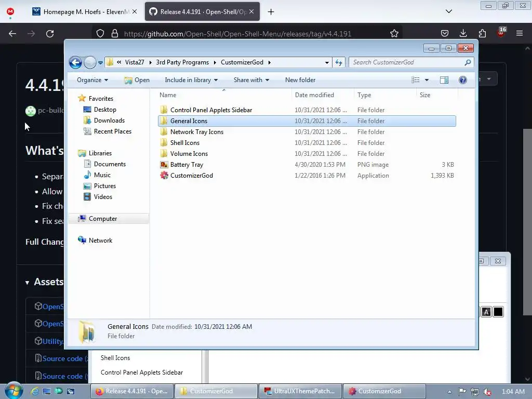Expand the arrow after Vista27 in breadcrumb
This screenshot has height=399, width=532.
[150, 62]
